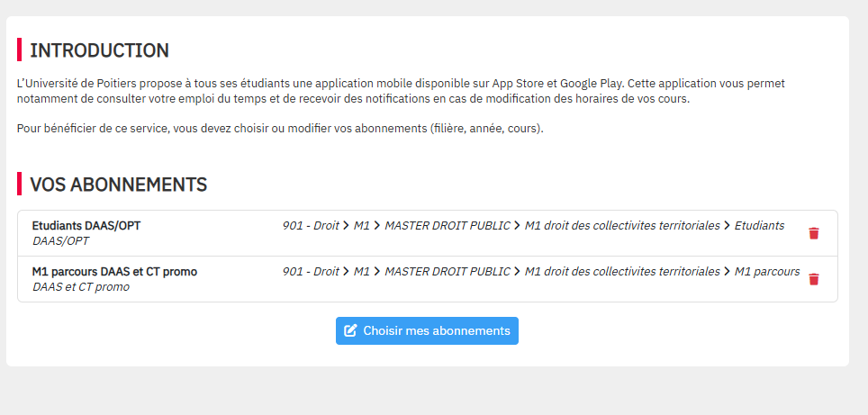Delete the M1 parcours DAAS et CT promo subscription
868x415 pixels.
coord(814,279)
